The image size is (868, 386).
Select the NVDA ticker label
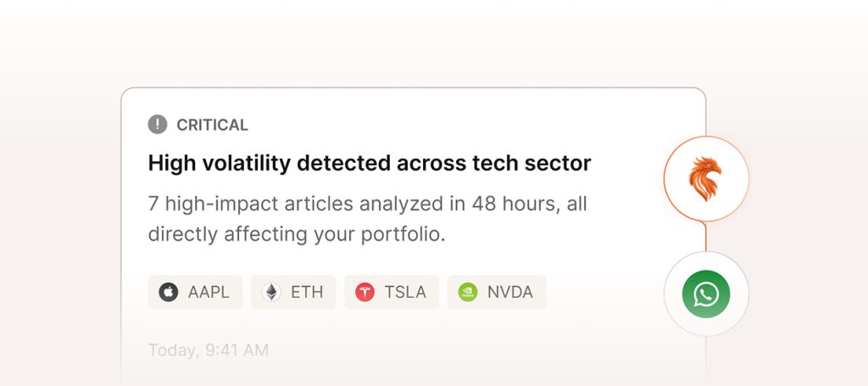click(x=509, y=293)
